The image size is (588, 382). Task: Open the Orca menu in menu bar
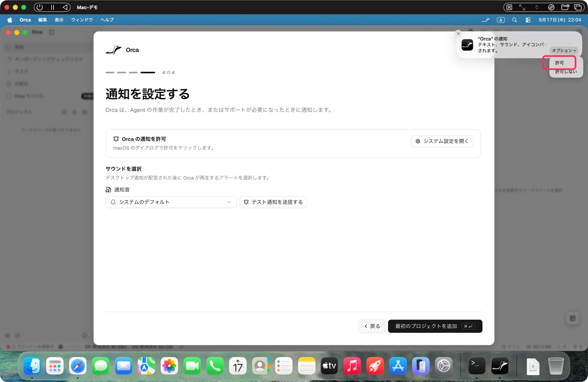click(x=25, y=20)
